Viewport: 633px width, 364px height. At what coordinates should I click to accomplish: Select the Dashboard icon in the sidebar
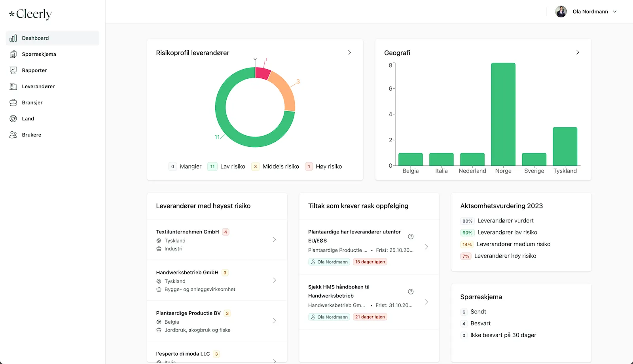[13, 38]
